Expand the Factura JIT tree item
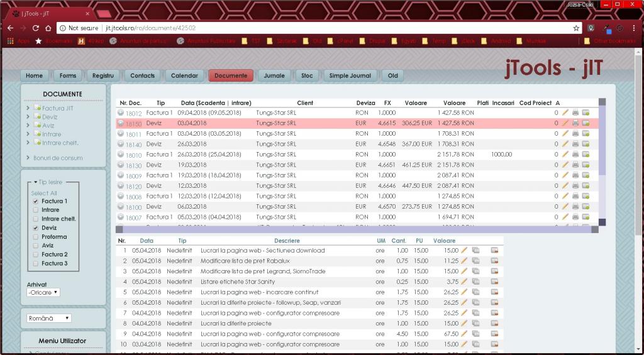This screenshot has height=355, width=644. [28, 108]
